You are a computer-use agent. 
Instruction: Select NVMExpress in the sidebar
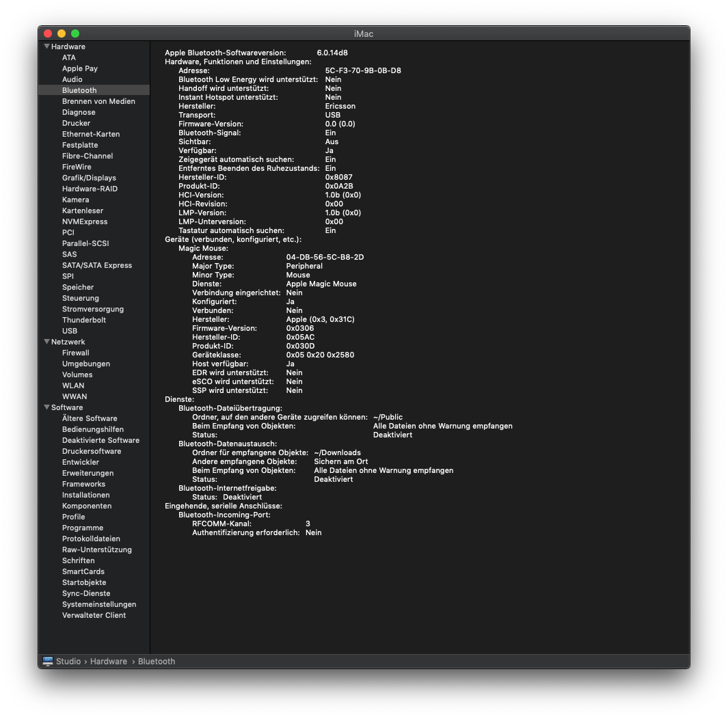point(85,221)
